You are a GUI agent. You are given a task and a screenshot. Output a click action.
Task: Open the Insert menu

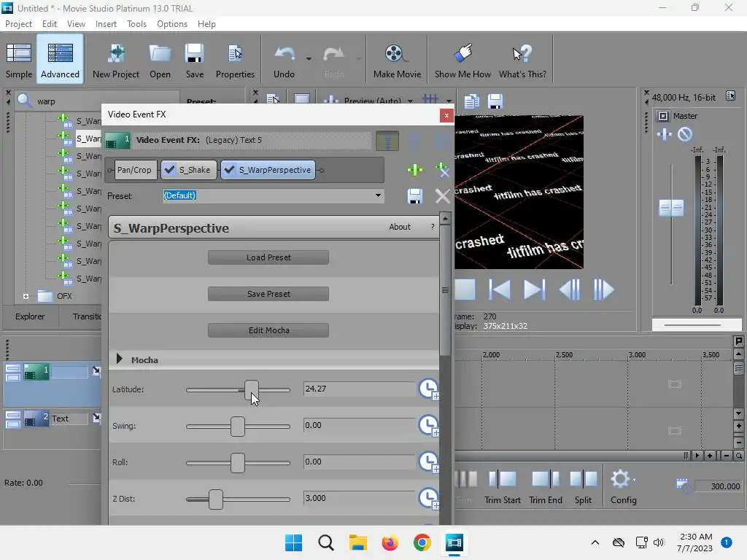coord(106,24)
